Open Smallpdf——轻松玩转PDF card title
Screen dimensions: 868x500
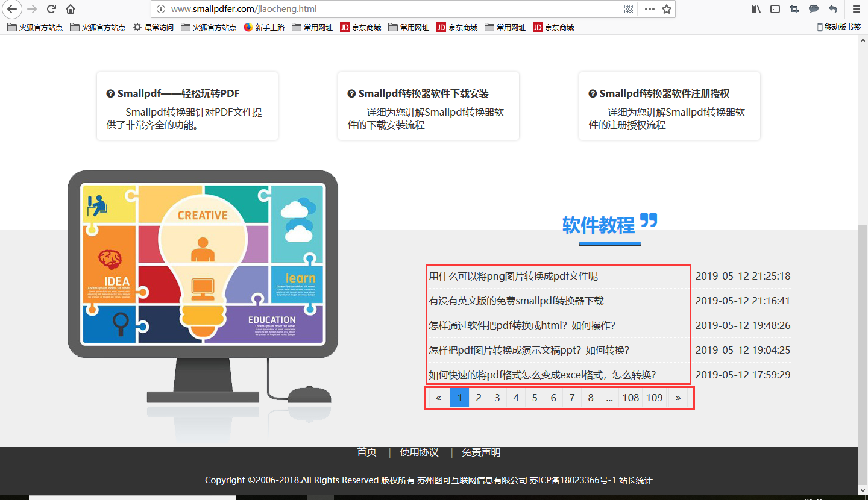[178, 94]
